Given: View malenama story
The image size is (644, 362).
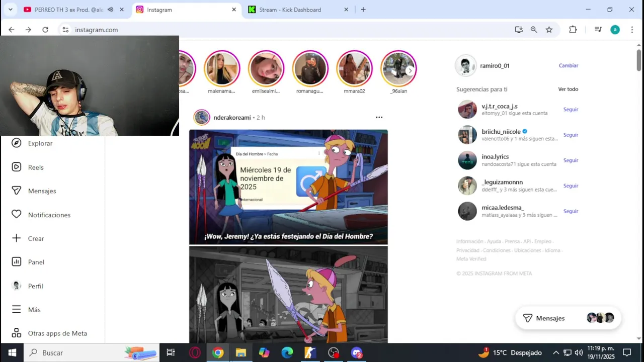Looking at the screenshot, I should click(222, 68).
